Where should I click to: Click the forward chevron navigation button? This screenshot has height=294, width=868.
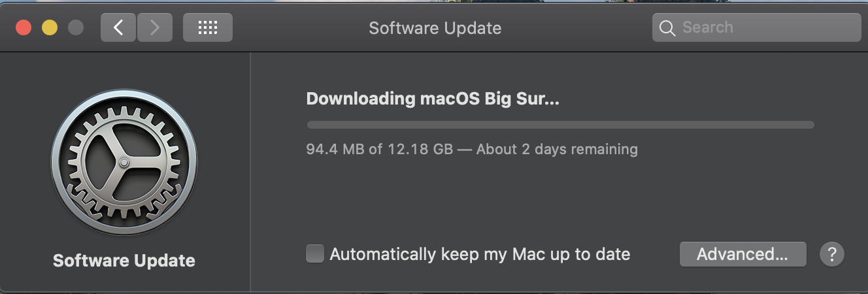click(x=155, y=27)
